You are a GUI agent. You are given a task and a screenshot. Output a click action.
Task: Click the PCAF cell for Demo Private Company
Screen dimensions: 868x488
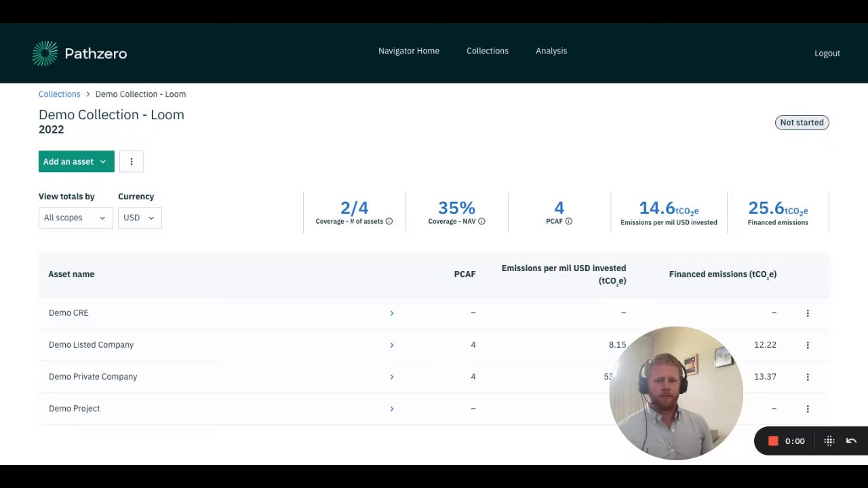tap(473, 377)
